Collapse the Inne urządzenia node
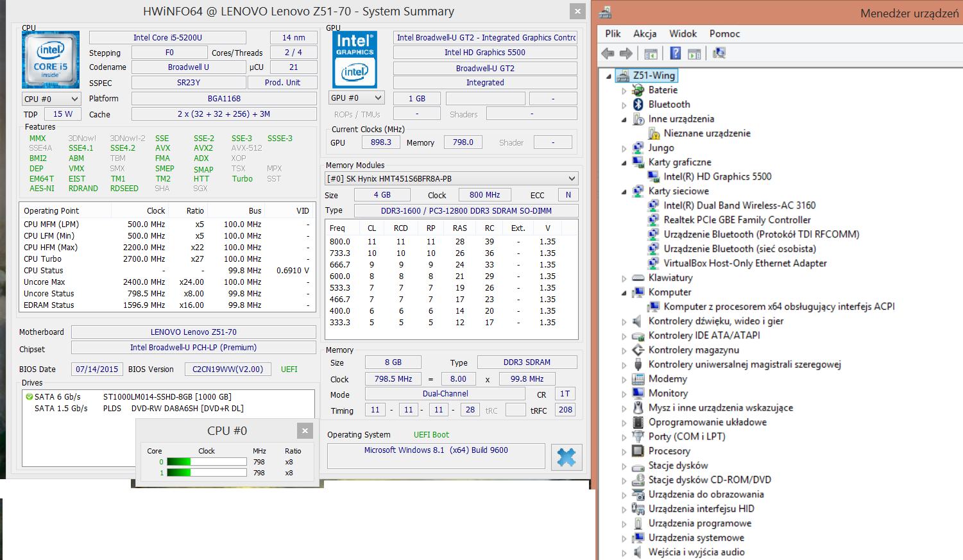963x560 pixels. [624, 119]
